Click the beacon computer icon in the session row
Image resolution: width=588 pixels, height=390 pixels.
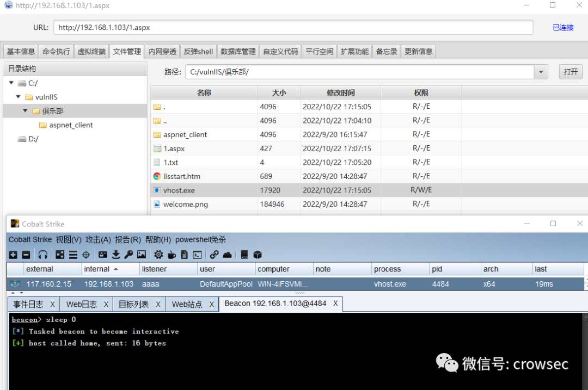pyautogui.click(x=15, y=283)
